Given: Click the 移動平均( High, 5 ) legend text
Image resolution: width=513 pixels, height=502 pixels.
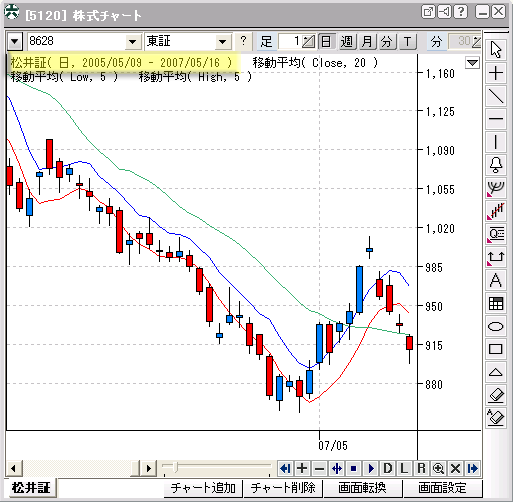Looking at the screenshot, I should pos(195,77).
